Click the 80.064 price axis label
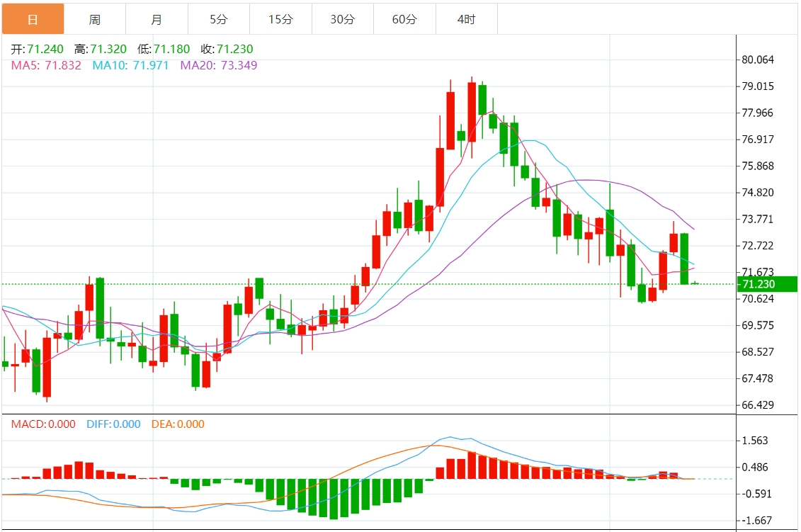Image resolution: width=801 pixels, height=532 pixels. pyautogui.click(x=758, y=60)
